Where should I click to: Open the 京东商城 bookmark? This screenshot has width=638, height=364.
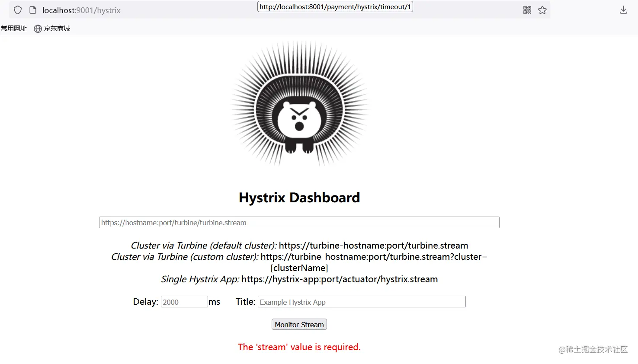click(x=57, y=29)
